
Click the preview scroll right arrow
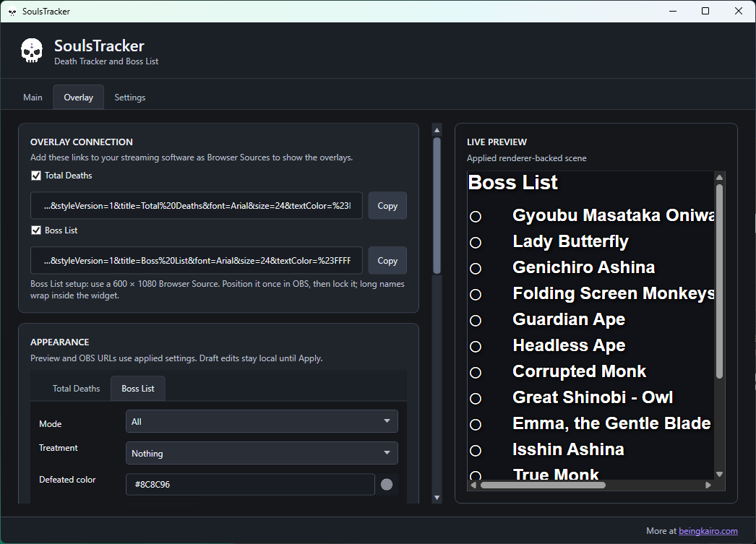(708, 485)
